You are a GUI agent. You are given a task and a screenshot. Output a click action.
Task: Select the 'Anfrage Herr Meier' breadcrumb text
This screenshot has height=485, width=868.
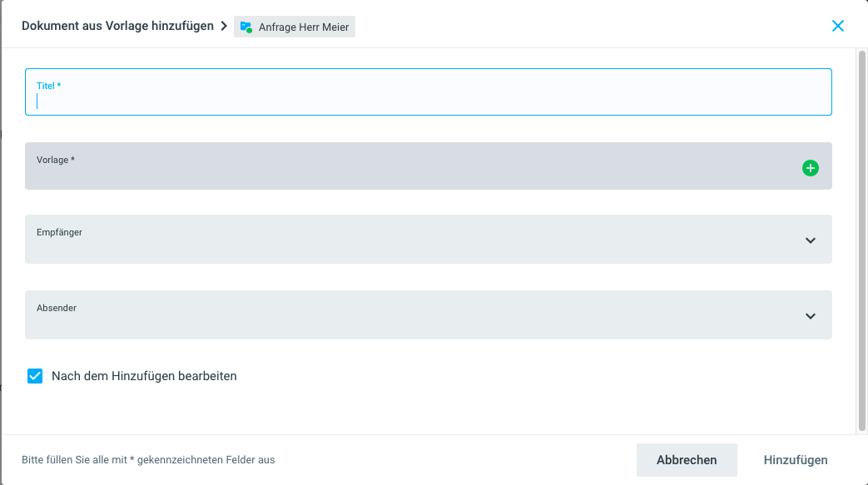304,27
